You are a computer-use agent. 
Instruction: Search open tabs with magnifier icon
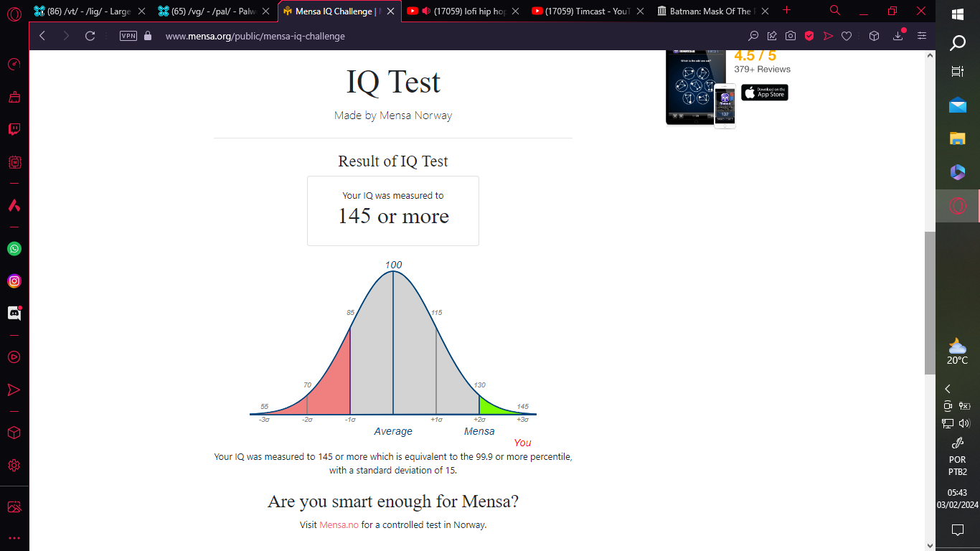coord(835,11)
